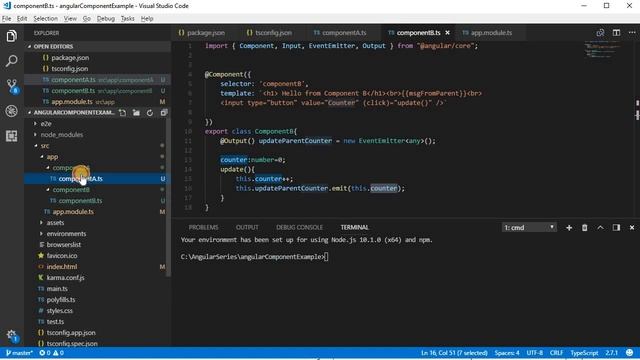
Task: Open the File menu
Action: [x=7, y=18]
